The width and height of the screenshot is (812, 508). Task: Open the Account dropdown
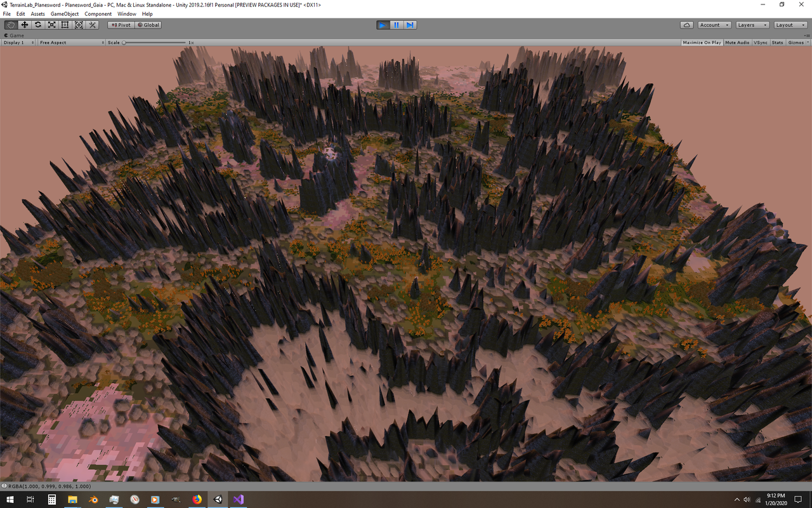pos(714,25)
